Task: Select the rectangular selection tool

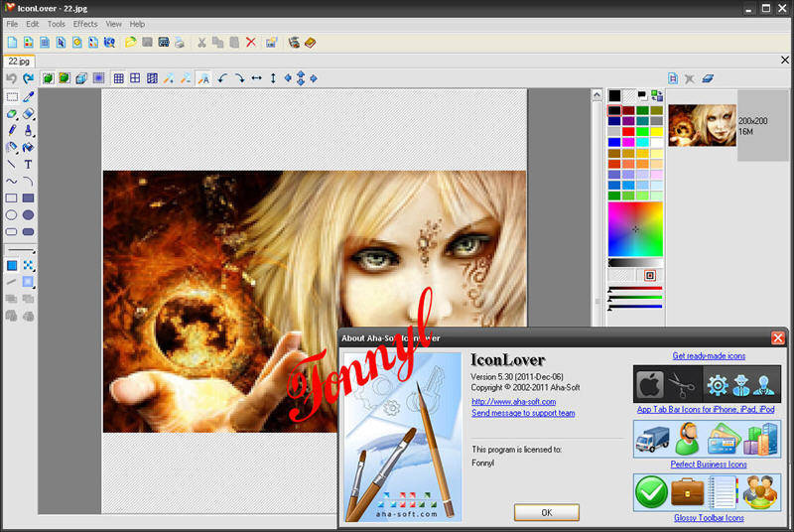Action: (x=12, y=96)
